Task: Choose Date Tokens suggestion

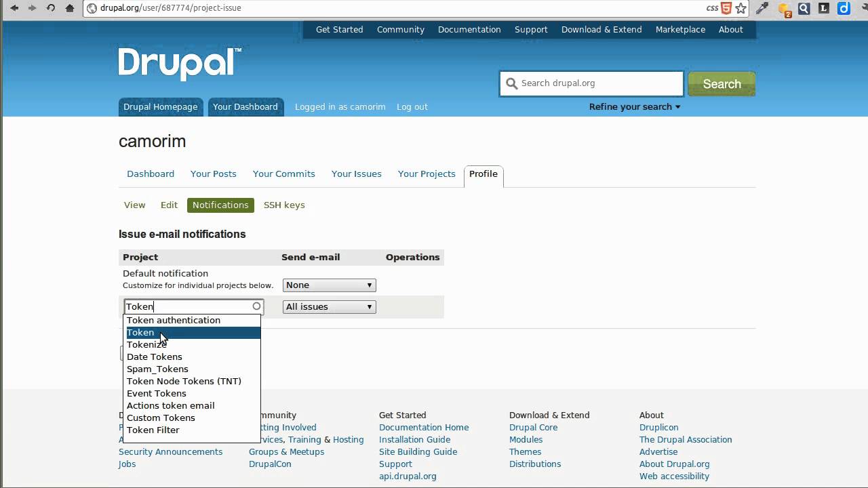Action: click(x=192, y=357)
